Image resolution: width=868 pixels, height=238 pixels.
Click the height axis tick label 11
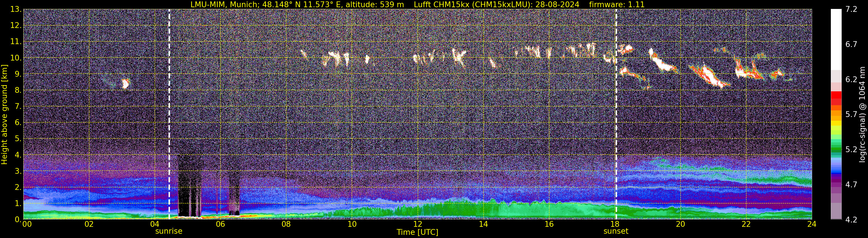coord(16,42)
